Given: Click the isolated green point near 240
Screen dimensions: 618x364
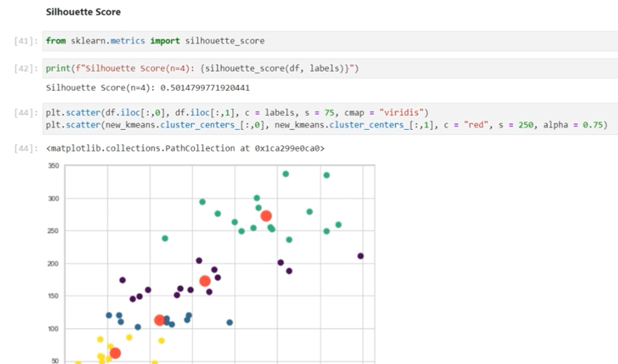Looking at the screenshot, I should point(165,239).
